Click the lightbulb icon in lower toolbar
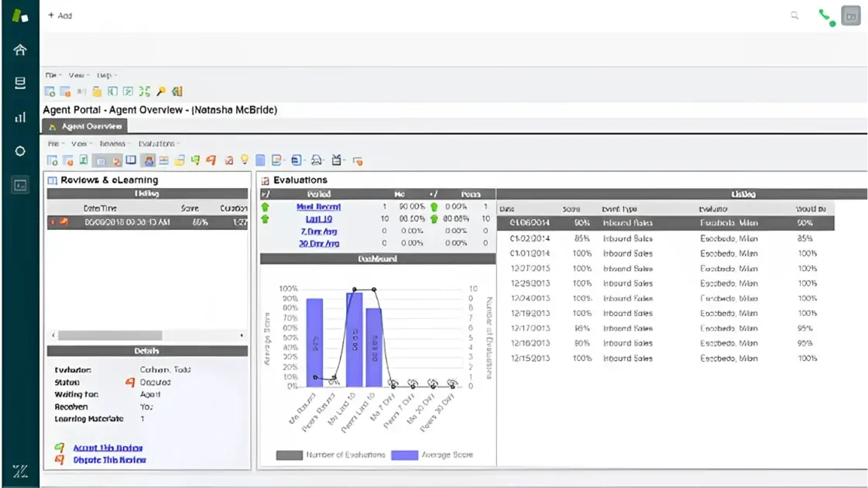 tap(245, 160)
